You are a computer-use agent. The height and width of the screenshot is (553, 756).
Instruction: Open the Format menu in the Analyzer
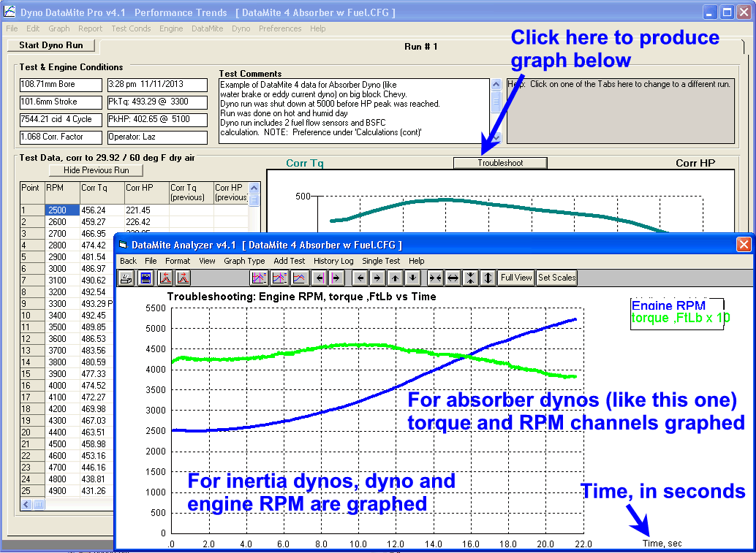(178, 261)
